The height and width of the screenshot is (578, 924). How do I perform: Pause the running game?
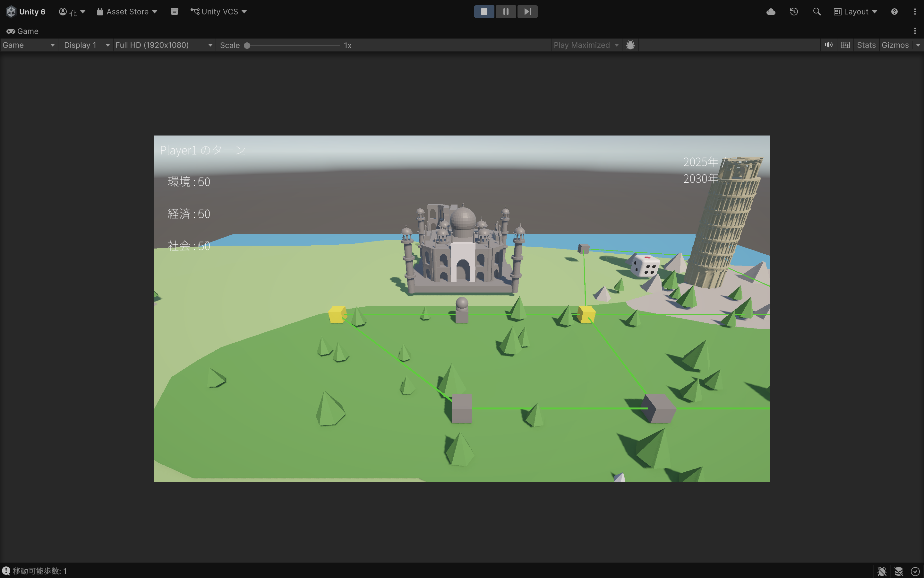pyautogui.click(x=506, y=12)
